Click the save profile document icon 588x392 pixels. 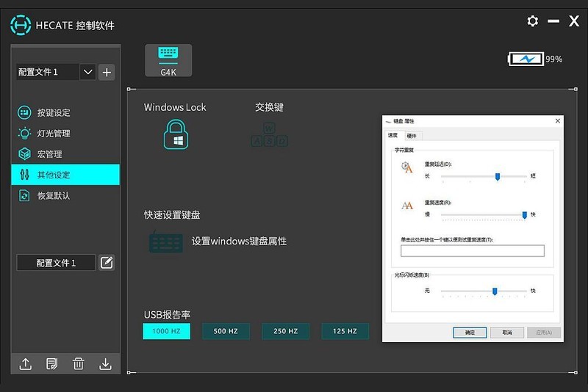tap(51, 363)
